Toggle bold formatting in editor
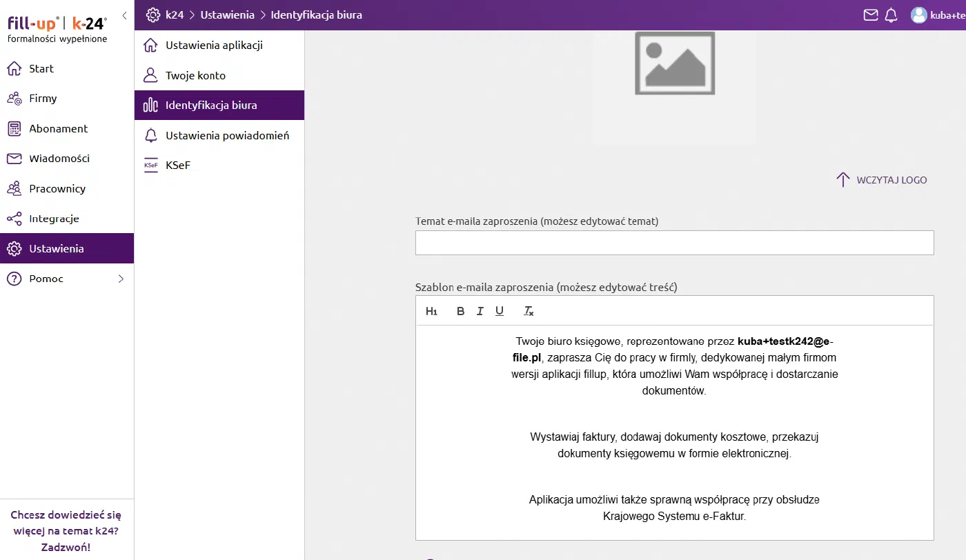This screenshot has width=966, height=560. [461, 311]
